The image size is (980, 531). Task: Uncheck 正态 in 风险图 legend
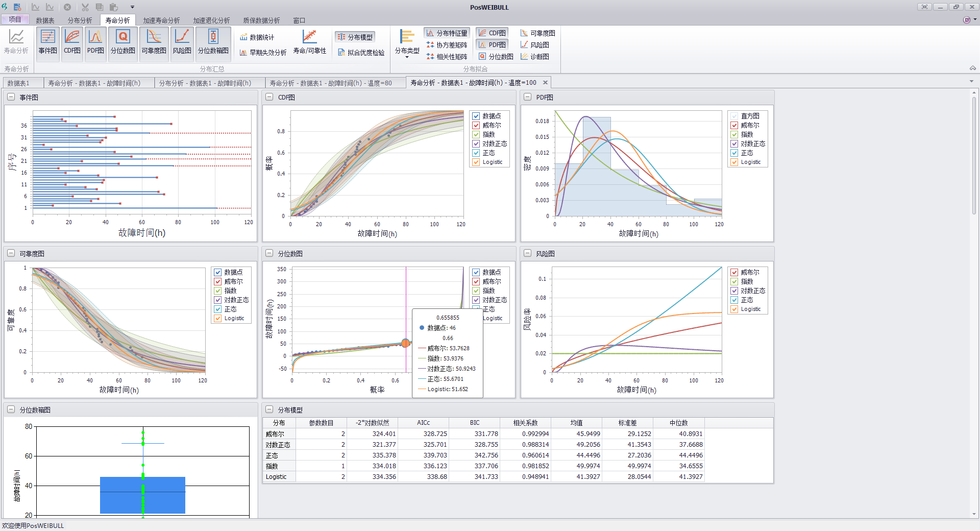[x=734, y=300]
